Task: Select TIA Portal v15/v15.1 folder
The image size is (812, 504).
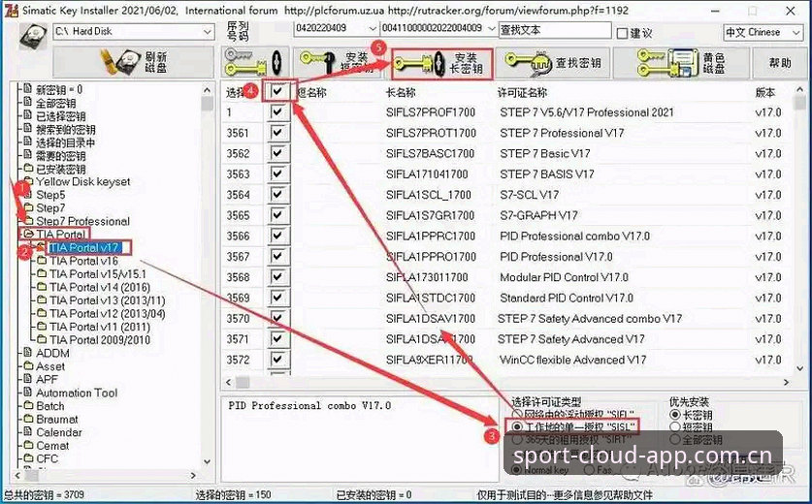Action: (x=98, y=273)
